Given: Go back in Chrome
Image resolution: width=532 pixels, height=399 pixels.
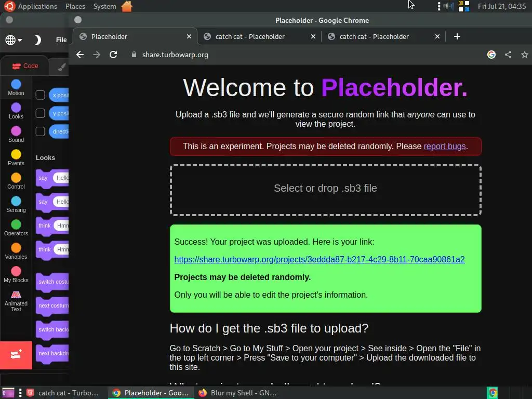Looking at the screenshot, I should click(79, 55).
